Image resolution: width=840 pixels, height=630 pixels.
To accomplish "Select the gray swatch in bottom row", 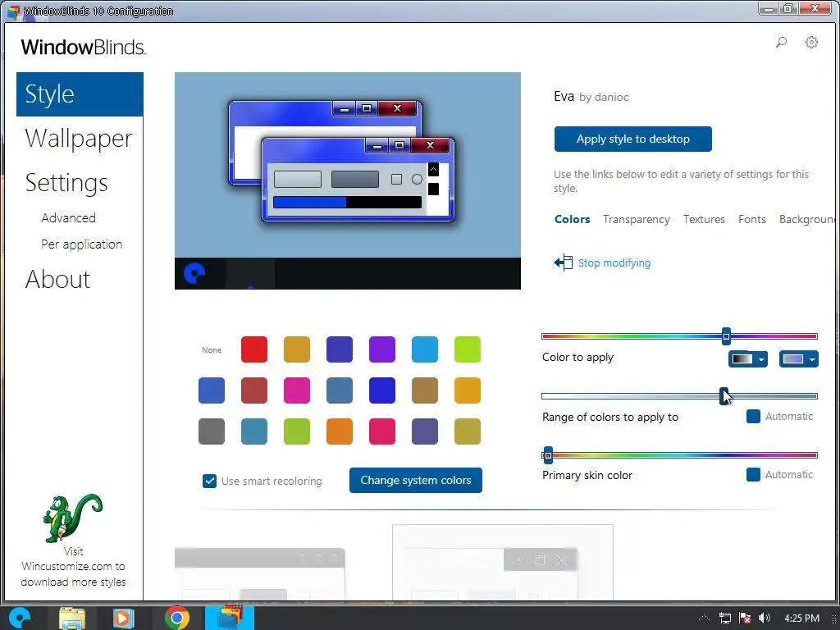I will (212, 431).
